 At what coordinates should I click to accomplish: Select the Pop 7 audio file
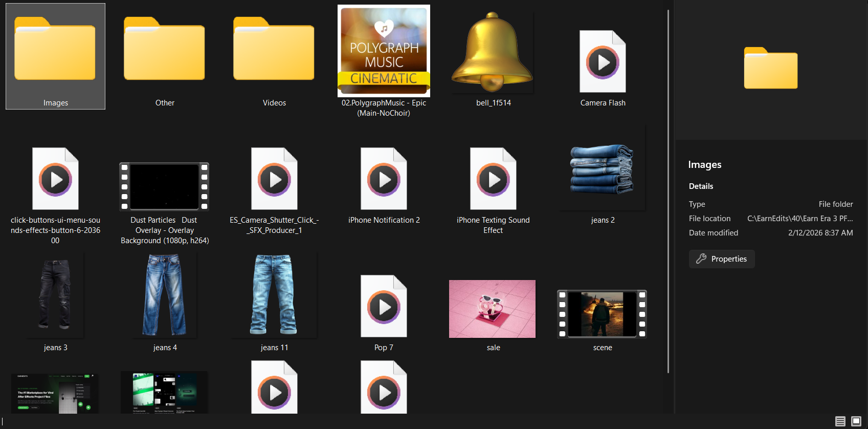[x=384, y=307]
